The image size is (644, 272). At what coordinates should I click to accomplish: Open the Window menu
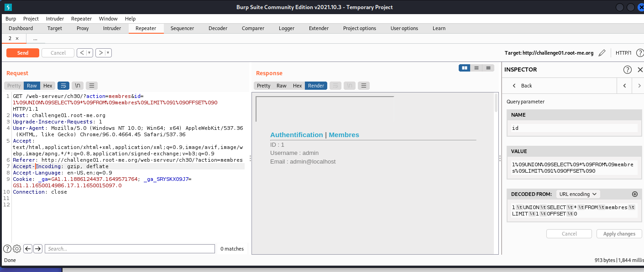[x=108, y=19]
